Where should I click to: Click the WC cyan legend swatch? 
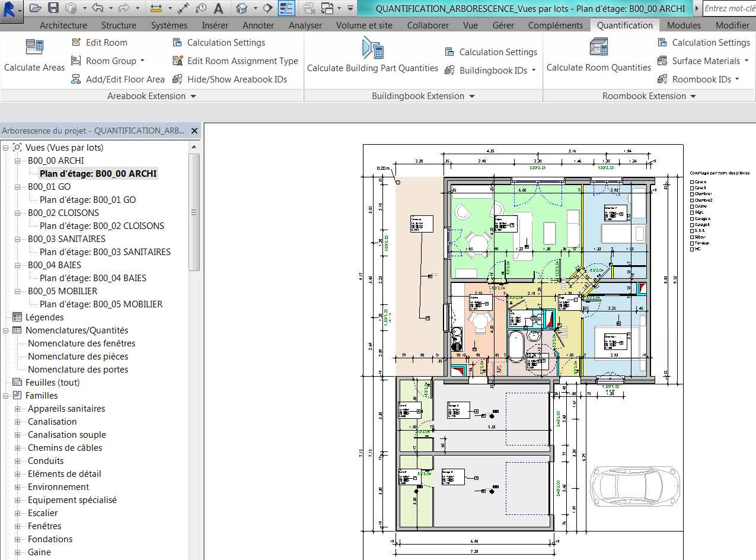[692, 249]
